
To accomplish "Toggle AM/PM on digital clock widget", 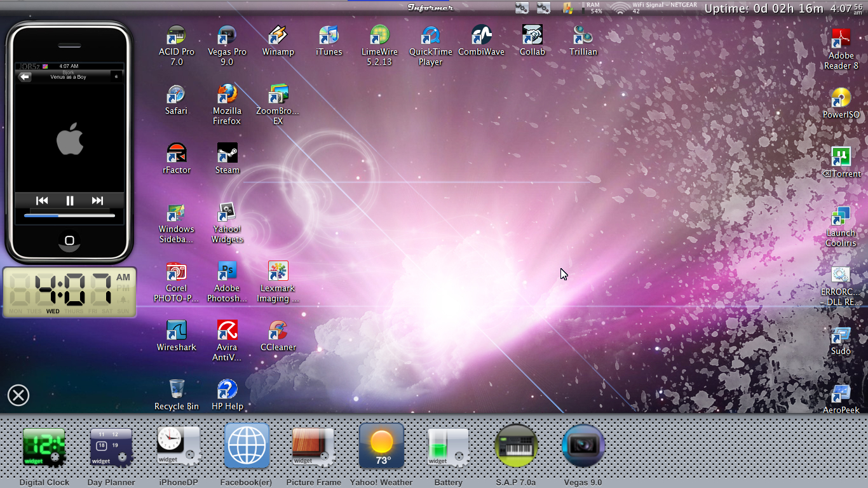I will [123, 282].
